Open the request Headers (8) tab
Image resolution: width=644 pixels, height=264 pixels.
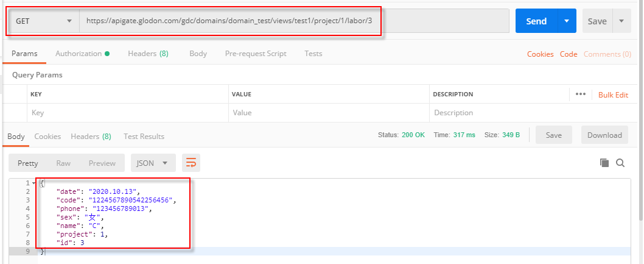148,54
